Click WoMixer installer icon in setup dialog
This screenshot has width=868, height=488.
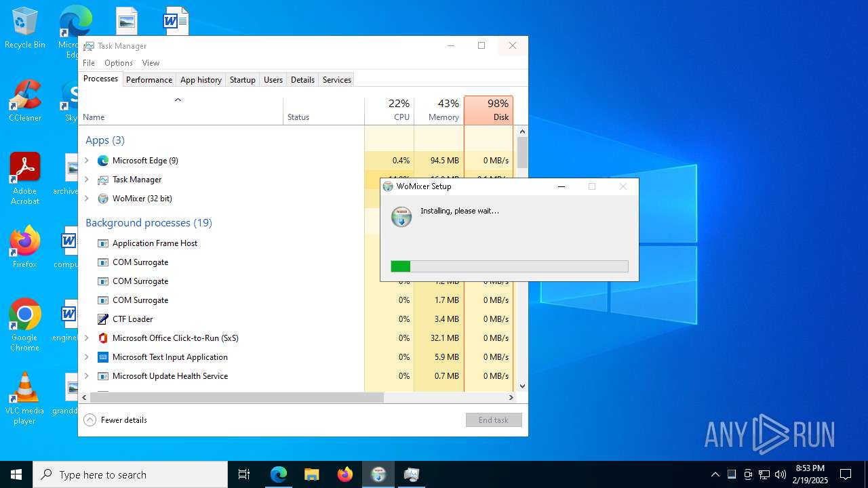point(401,217)
